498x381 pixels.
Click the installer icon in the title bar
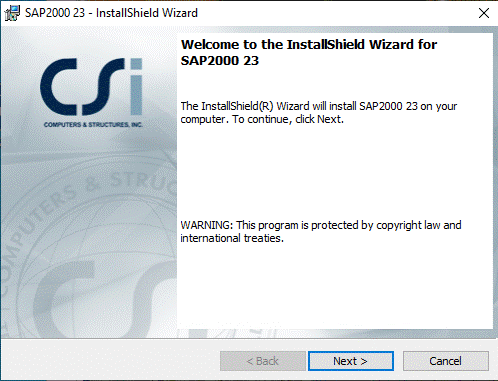click(x=12, y=13)
